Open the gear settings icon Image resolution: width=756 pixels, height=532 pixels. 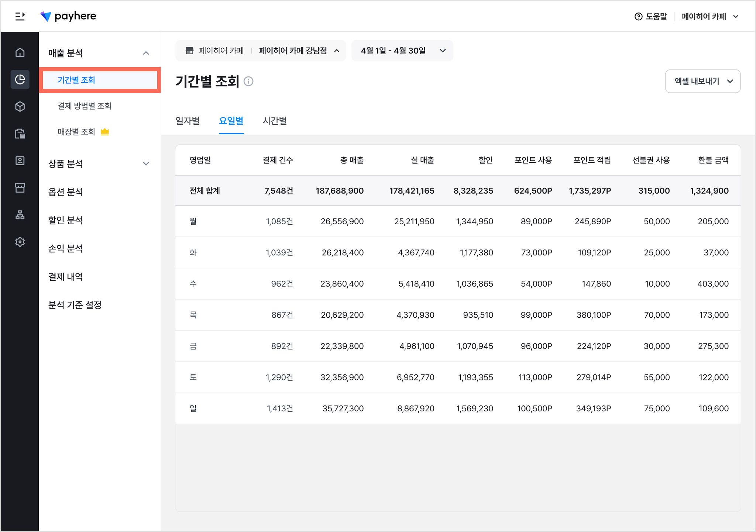click(20, 242)
